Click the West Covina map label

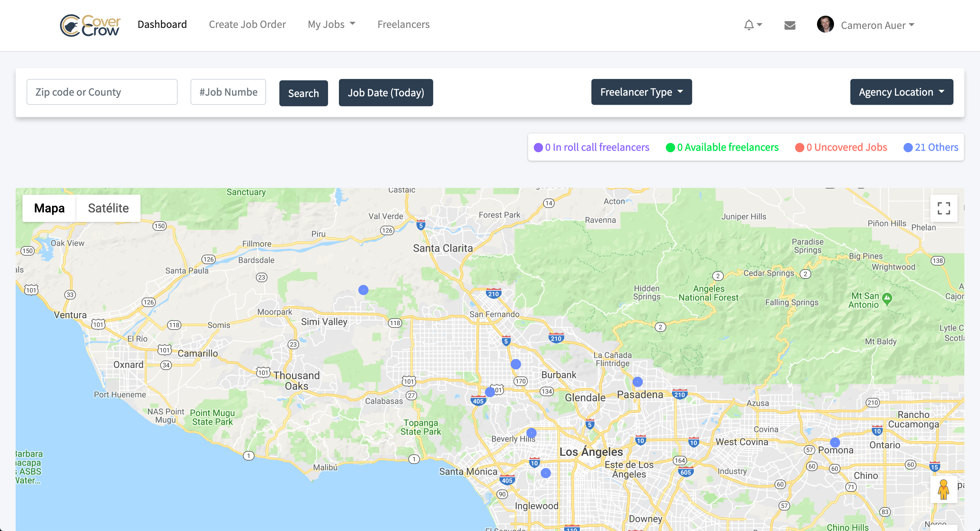[x=742, y=442]
